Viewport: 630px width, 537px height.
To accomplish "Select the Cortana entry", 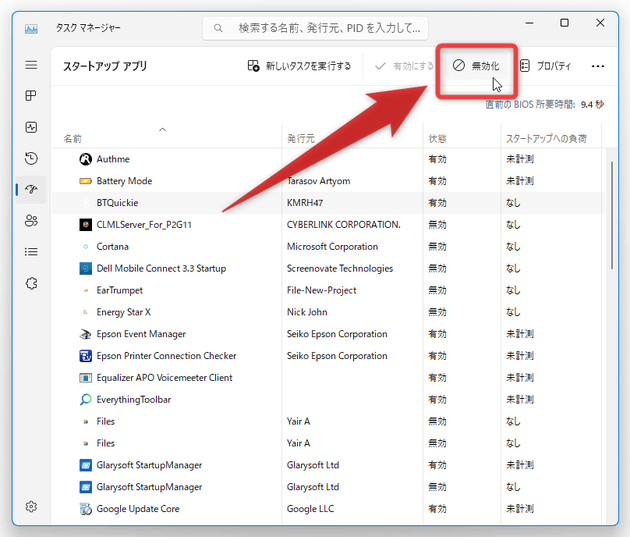I will click(112, 247).
